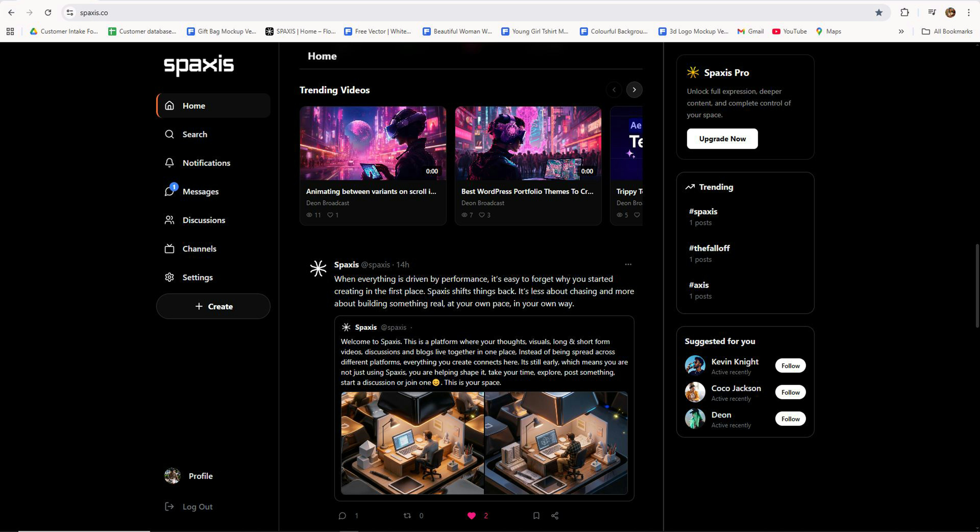Toggle the browser bookmark star for this page
The height and width of the screenshot is (532, 980).
[878, 13]
